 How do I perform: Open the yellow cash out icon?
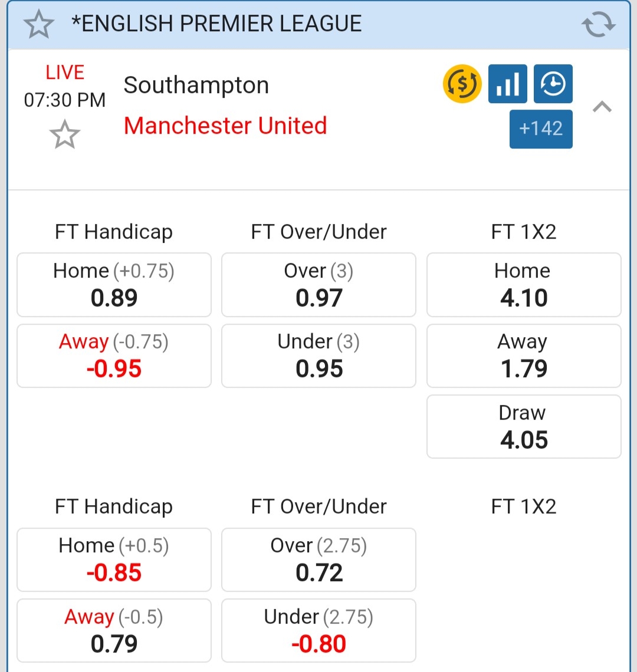coord(462,84)
